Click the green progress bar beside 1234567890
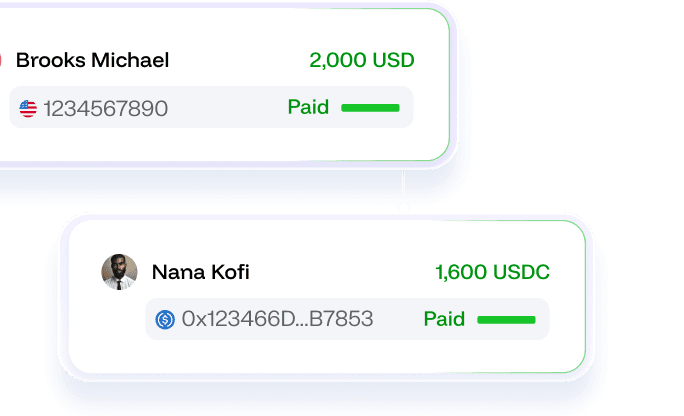 point(370,107)
